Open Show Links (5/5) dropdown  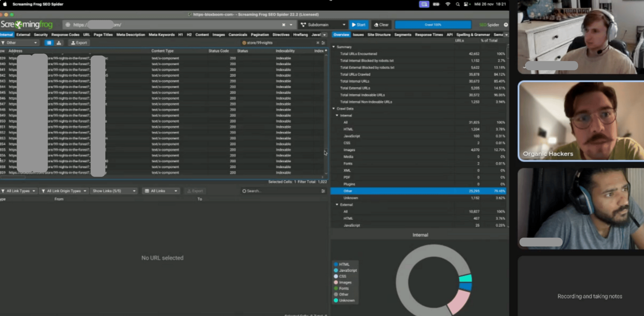tap(114, 191)
